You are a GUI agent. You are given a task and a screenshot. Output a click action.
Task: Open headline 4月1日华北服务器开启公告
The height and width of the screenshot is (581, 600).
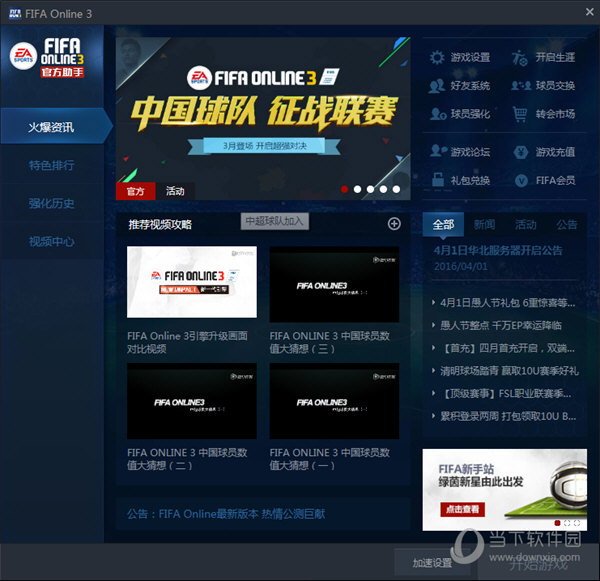(x=498, y=251)
